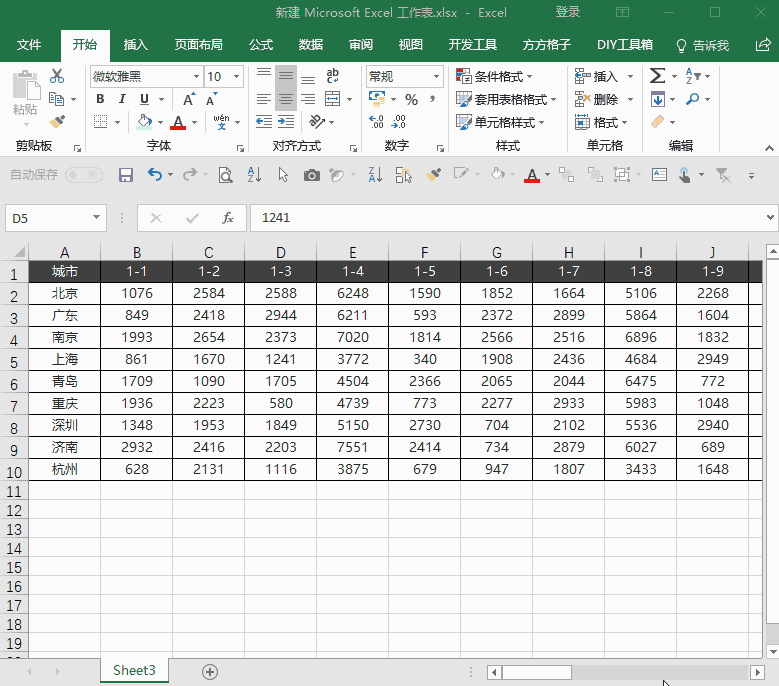The height and width of the screenshot is (686, 779).
Task: Toggle align text right
Action: coord(308,99)
